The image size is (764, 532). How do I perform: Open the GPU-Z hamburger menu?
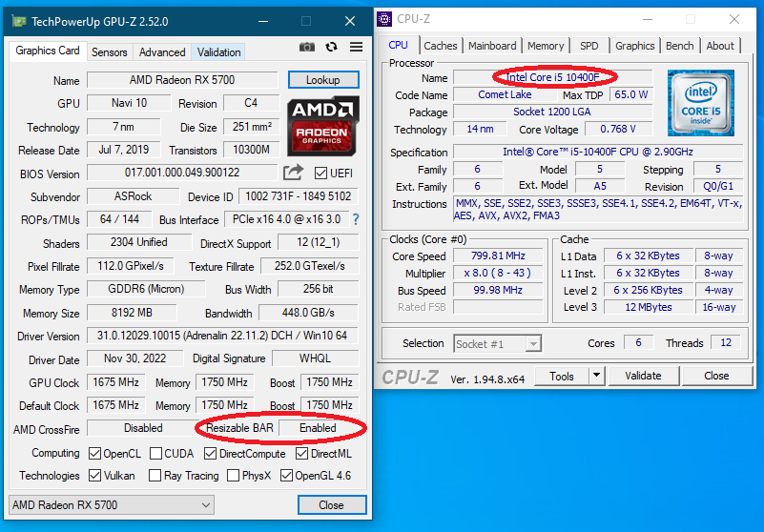point(356,47)
